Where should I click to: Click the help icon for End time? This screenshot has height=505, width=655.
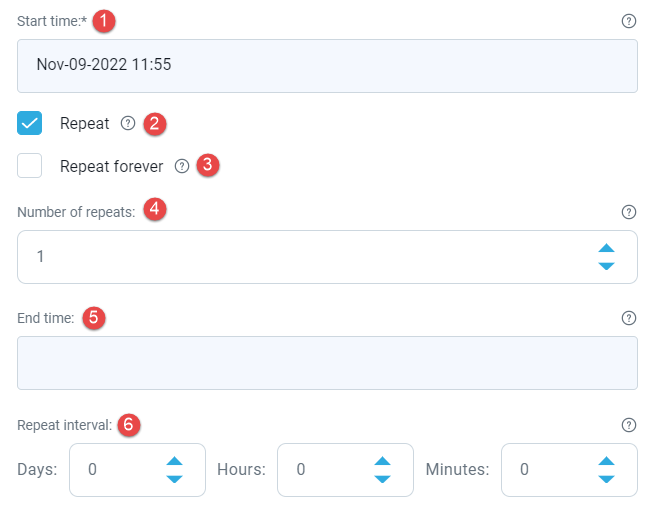[x=628, y=318]
